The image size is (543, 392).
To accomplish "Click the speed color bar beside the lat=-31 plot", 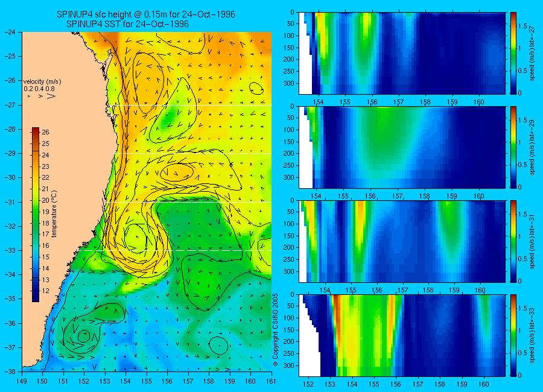I will (x=513, y=241).
